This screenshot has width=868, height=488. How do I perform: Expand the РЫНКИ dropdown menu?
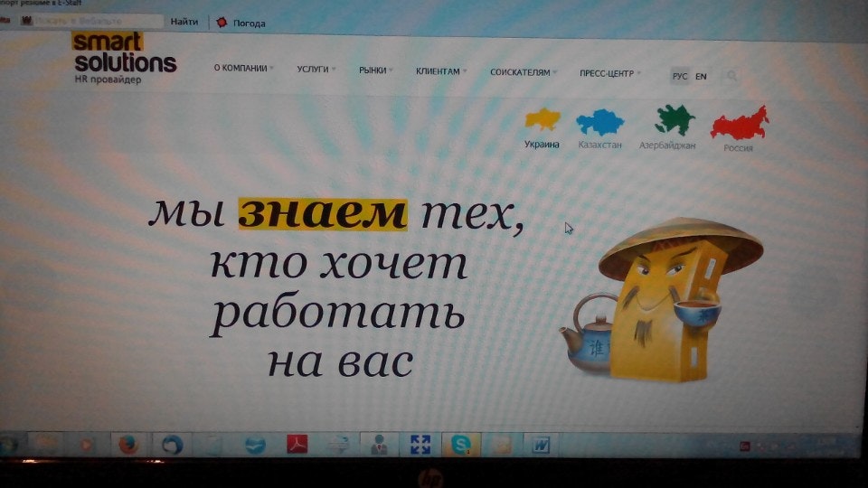[x=376, y=70]
